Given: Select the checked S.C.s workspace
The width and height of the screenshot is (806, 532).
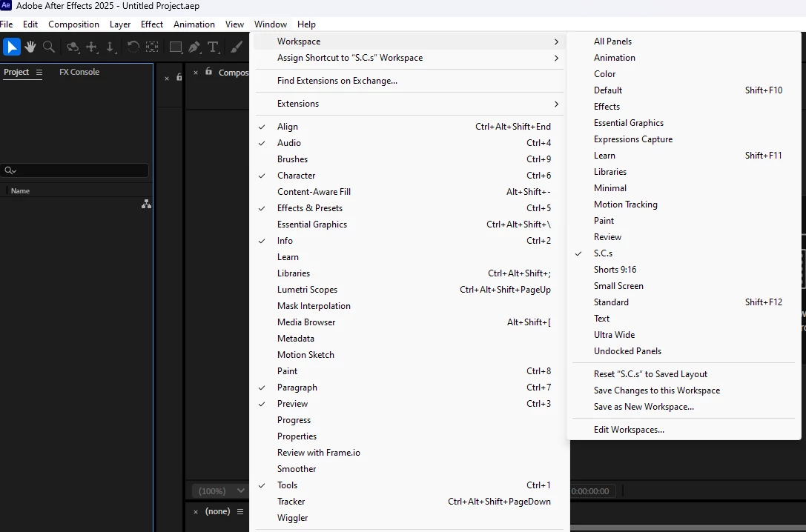Looking at the screenshot, I should point(684,253).
